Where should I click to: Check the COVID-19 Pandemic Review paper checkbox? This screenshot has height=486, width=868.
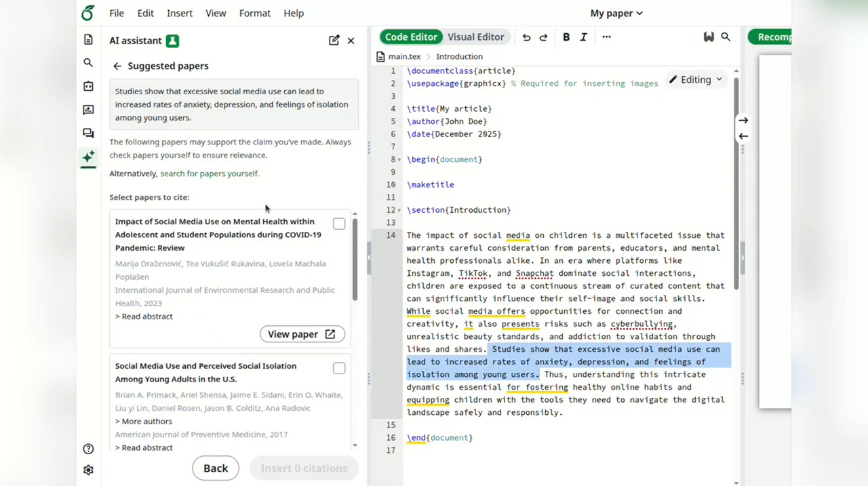[338, 224]
